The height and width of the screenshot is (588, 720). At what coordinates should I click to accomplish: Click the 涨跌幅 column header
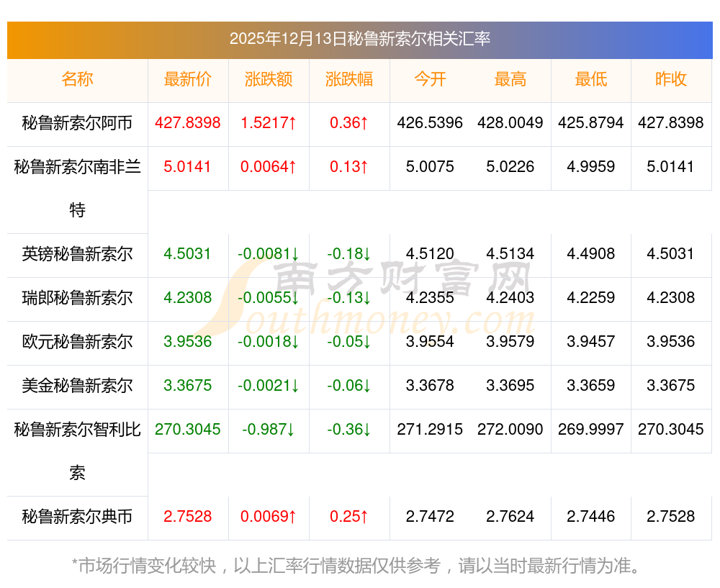[349, 79]
